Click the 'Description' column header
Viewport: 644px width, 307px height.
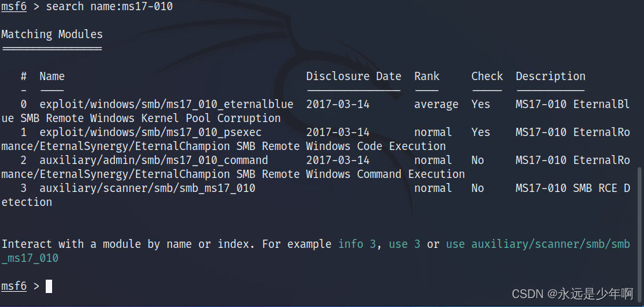(551, 76)
